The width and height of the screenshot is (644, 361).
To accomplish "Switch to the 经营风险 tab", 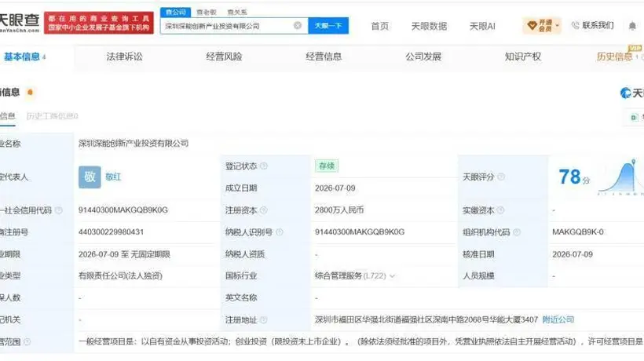I will click(224, 57).
